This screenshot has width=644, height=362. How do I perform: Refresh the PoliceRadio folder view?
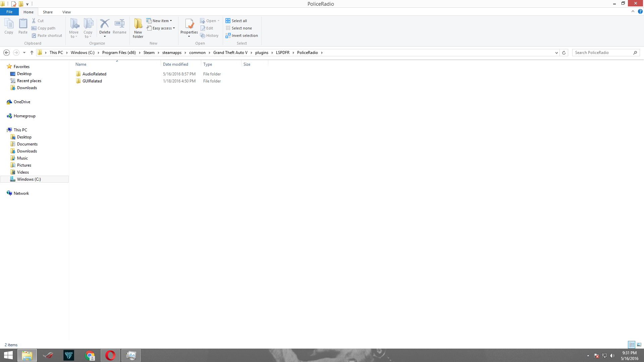(x=564, y=53)
